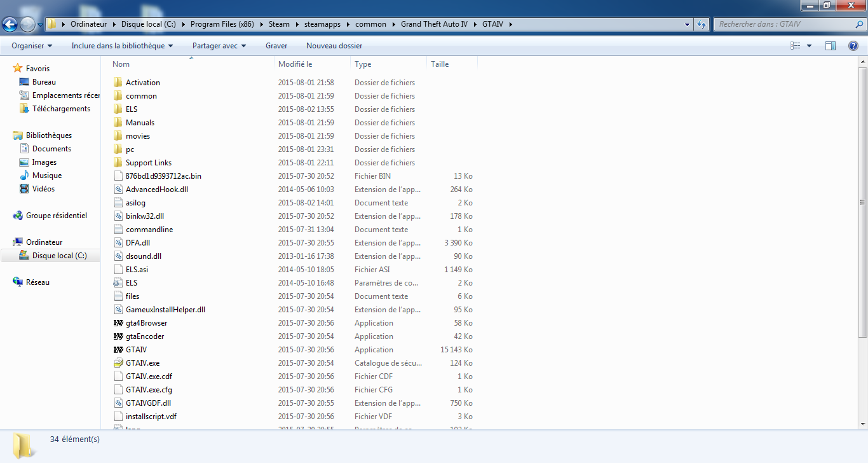The image size is (868, 463).
Task: Expand the arrow after Program Files (x86) breadcrumb
Action: [262, 24]
